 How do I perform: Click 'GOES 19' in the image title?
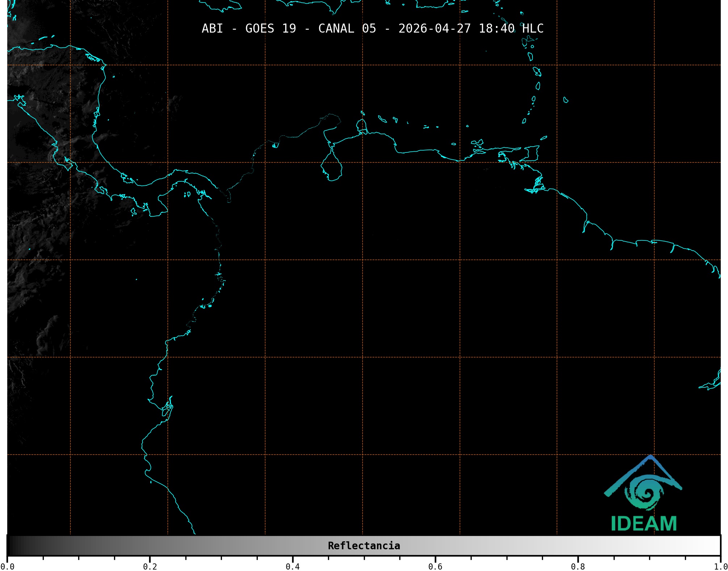click(270, 29)
